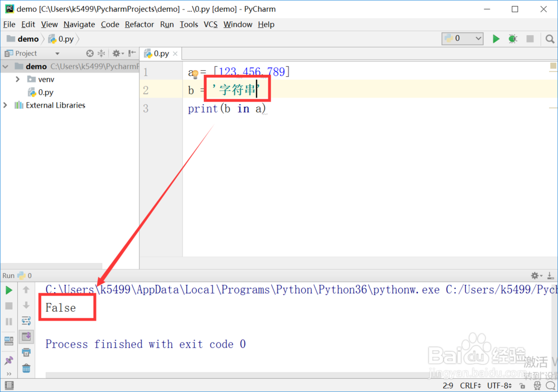Show more Run panel actions chevrons
This screenshot has width=558, height=392.
(x=9, y=374)
